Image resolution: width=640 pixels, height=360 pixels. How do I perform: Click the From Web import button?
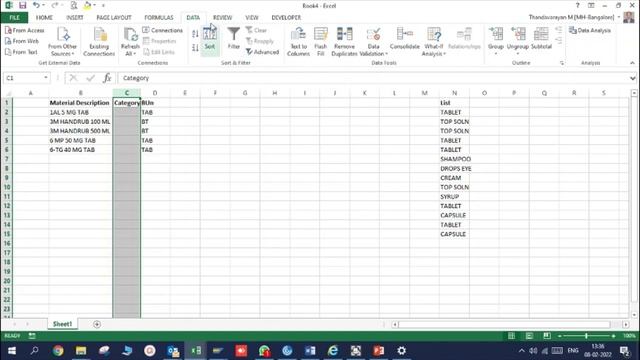click(22, 41)
